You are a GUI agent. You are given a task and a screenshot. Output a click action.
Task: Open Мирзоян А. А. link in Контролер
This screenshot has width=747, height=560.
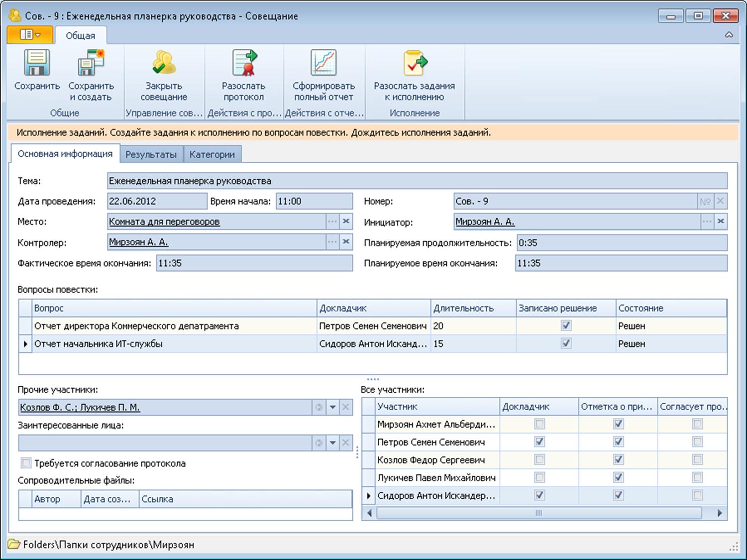(x=138, y=242)
